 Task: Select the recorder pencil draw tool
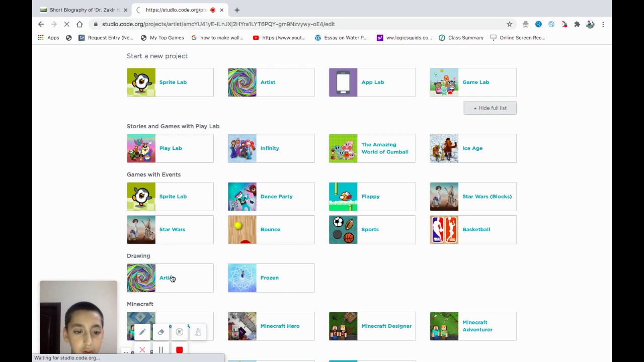click(142, 332)
